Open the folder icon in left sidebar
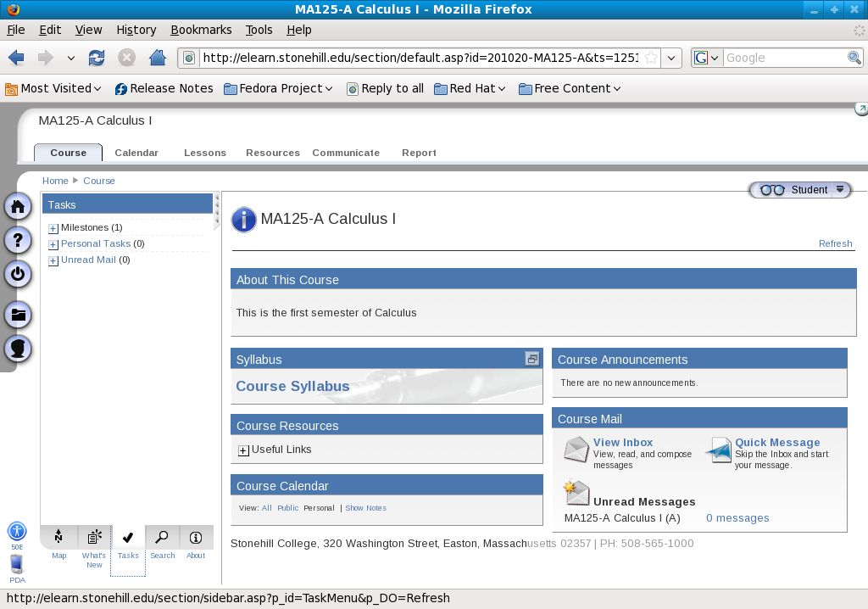Image resolution: width=868 pixels, height=609 pixels. pos(19,316)
